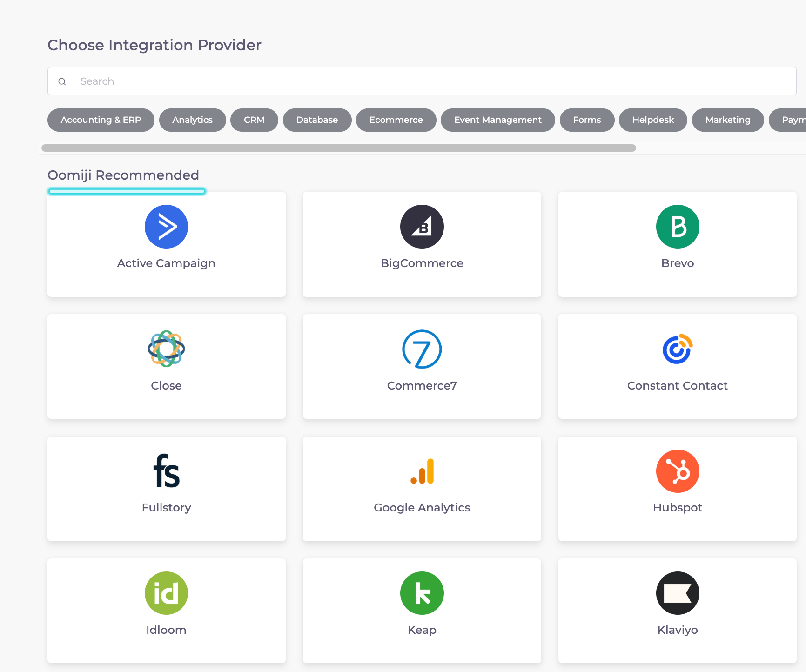The width and height of the screenshot is (806, 672).
Task: Filter by Analytics category
Action: pyautogui.click(x=193, y=120)
